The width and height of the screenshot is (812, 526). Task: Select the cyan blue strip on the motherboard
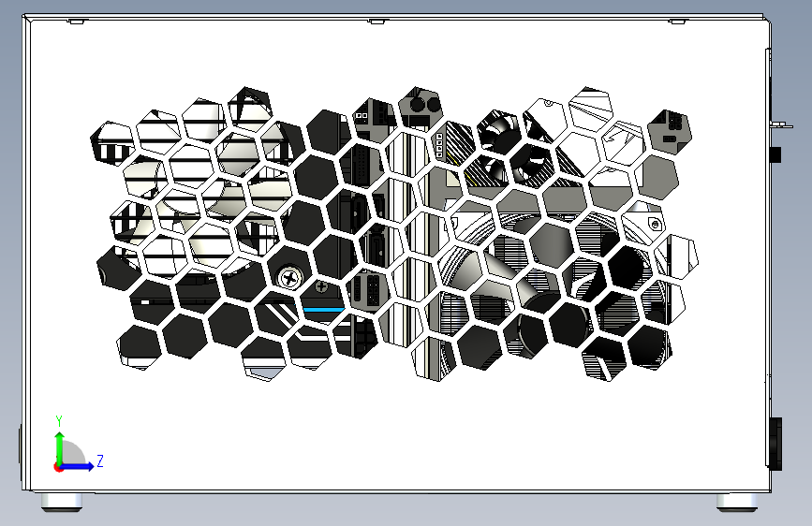(324, 310)
